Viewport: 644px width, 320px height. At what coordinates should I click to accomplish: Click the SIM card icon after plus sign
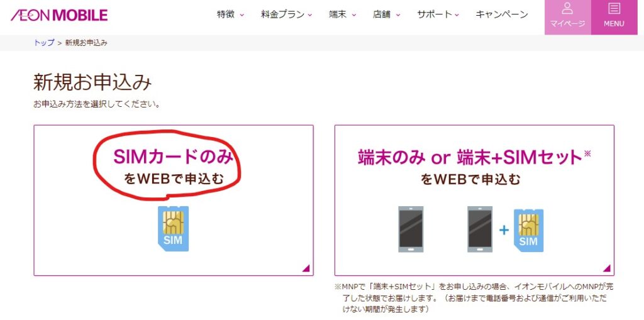coord(528,230)
